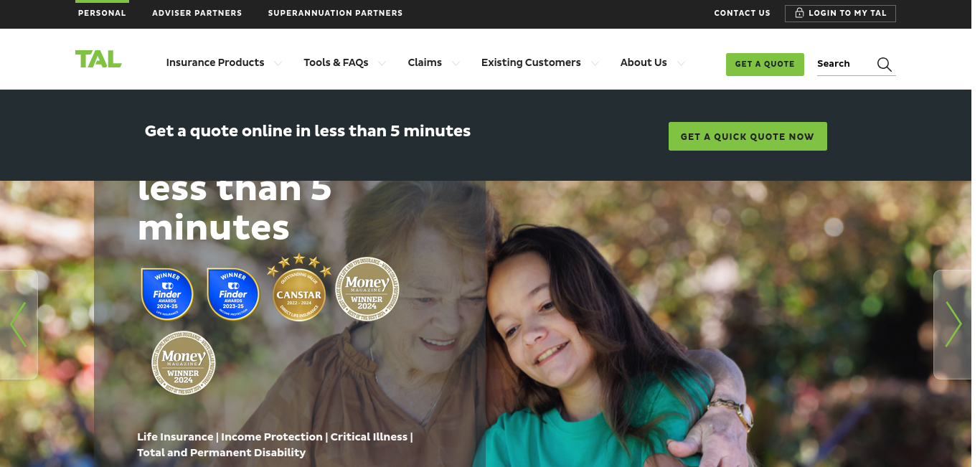Image resolution: width=980 pixels, height=467 pixels.
Task: Open the Claims dropdown chevron
Action: [456, 63]
